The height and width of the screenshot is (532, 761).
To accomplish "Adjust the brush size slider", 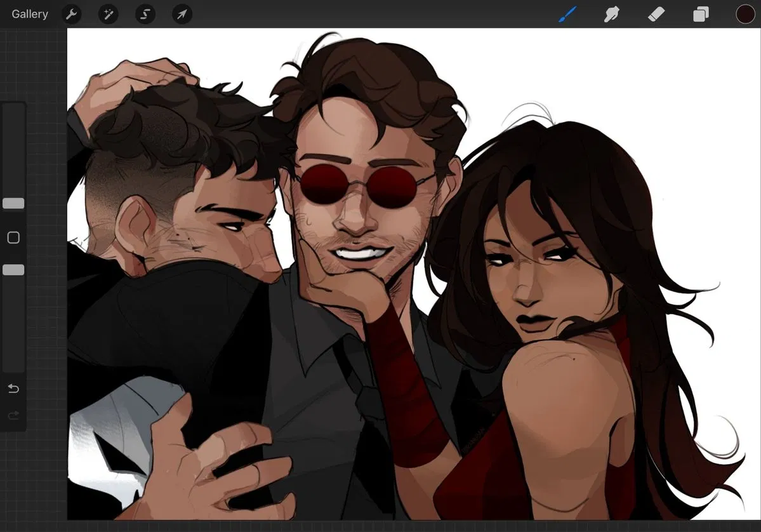I will (x=13, y=203).
